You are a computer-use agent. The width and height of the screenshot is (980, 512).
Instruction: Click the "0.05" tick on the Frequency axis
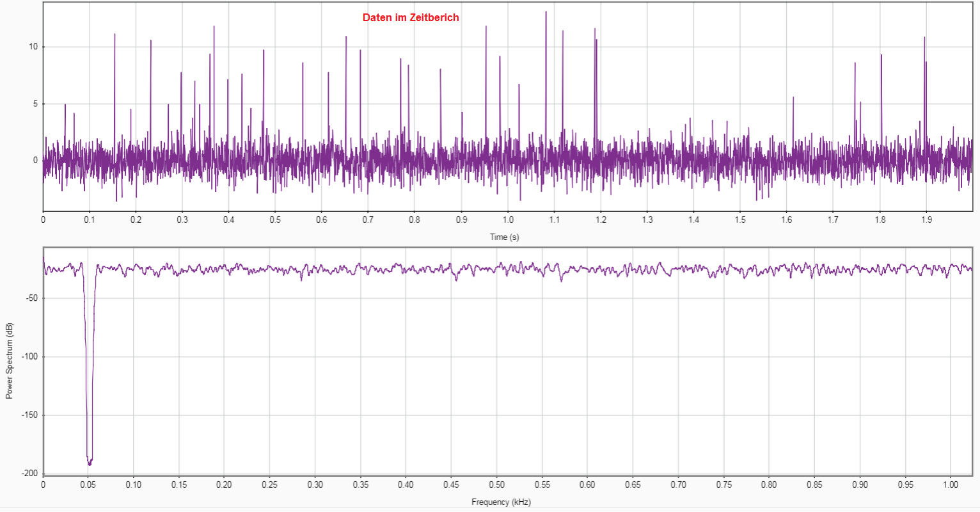point(88,484)
